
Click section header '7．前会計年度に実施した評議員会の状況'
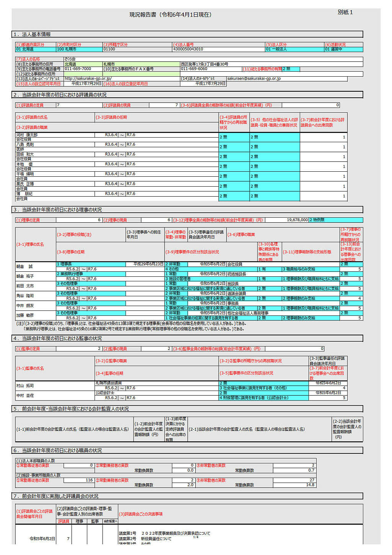(x=56, y=496)
